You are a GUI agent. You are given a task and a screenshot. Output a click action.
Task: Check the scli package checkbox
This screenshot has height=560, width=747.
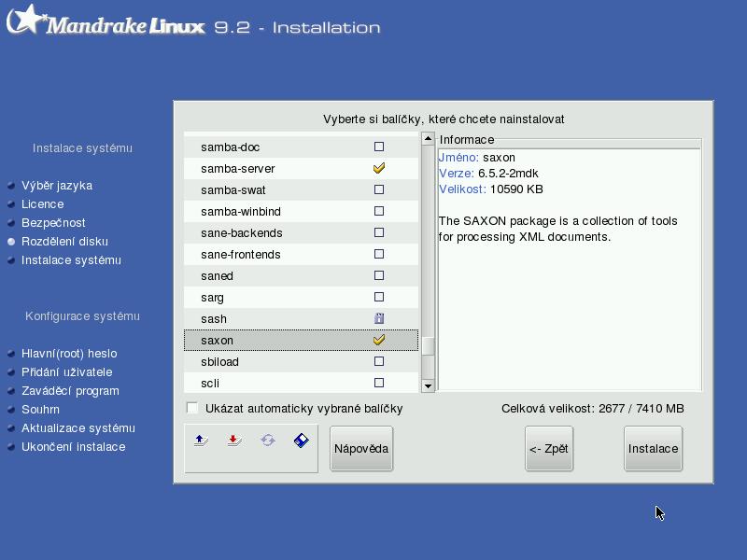pos(379,383)
